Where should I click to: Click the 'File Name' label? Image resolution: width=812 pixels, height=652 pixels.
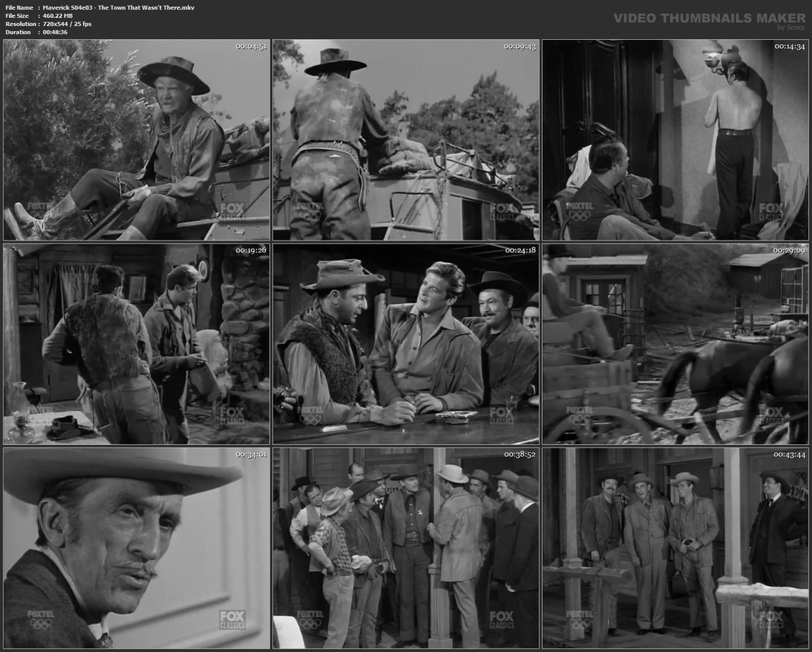tap(20, 8)
